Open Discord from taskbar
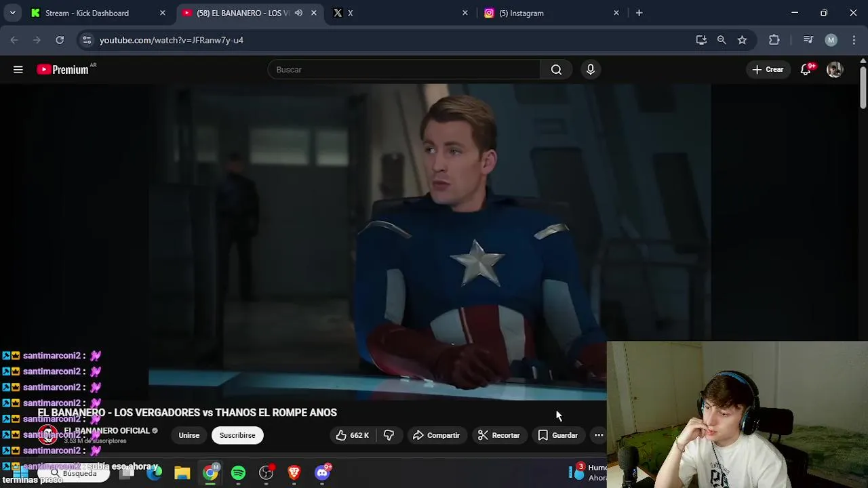This screenshot has width=868, height=488. point(322,473)
